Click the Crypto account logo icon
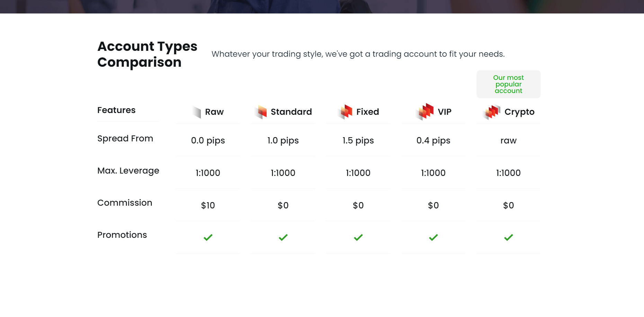 click(x=491, y=112)
